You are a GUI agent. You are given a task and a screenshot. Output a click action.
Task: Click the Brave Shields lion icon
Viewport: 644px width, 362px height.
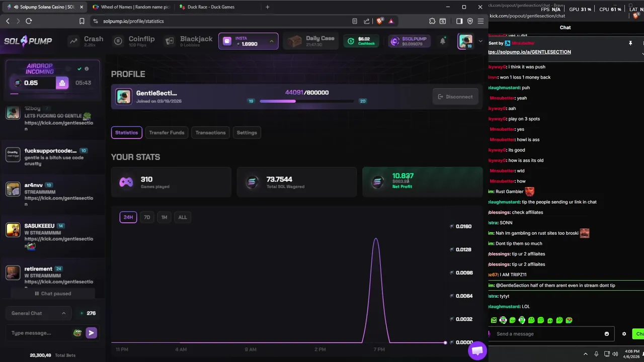pyautogui.click(x=380, y=21)
